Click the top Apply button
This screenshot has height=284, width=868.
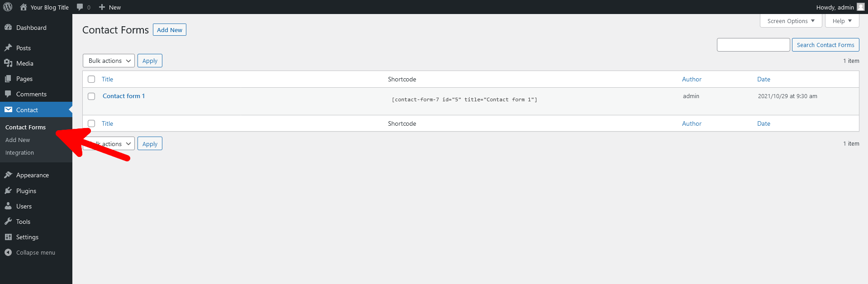150,61
